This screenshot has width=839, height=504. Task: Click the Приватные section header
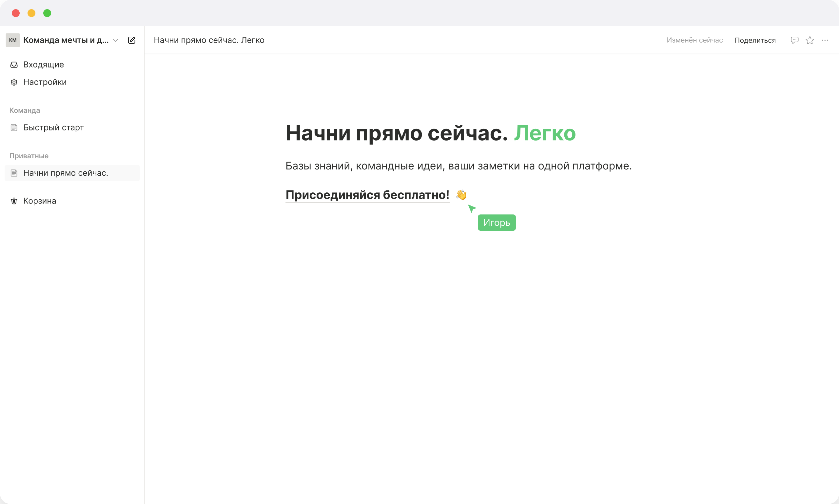(29, 156)
